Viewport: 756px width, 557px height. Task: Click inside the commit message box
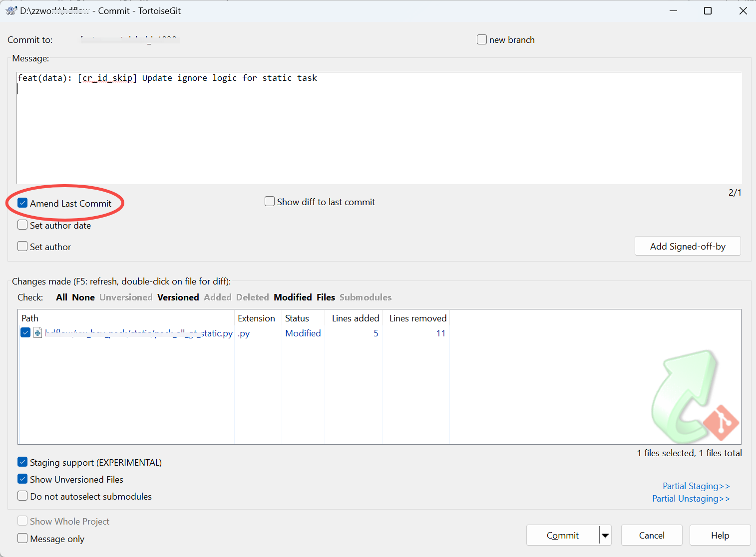click(379, 128)
